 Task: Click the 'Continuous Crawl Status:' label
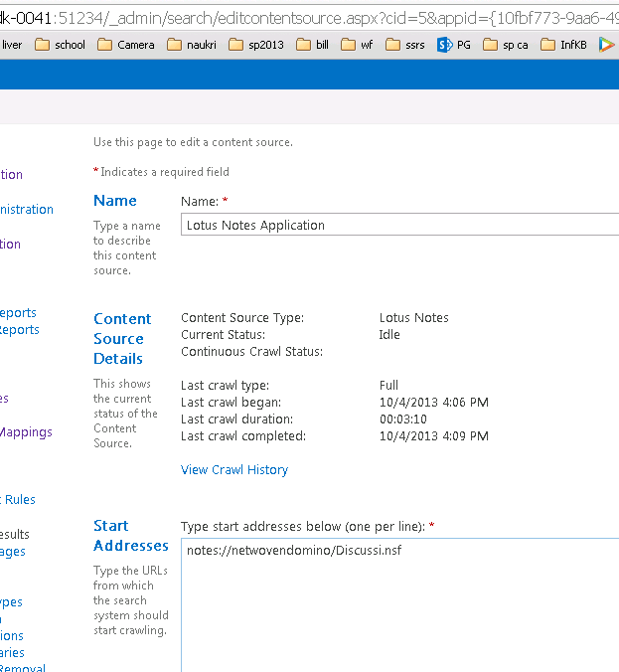[x=252, y=352]
